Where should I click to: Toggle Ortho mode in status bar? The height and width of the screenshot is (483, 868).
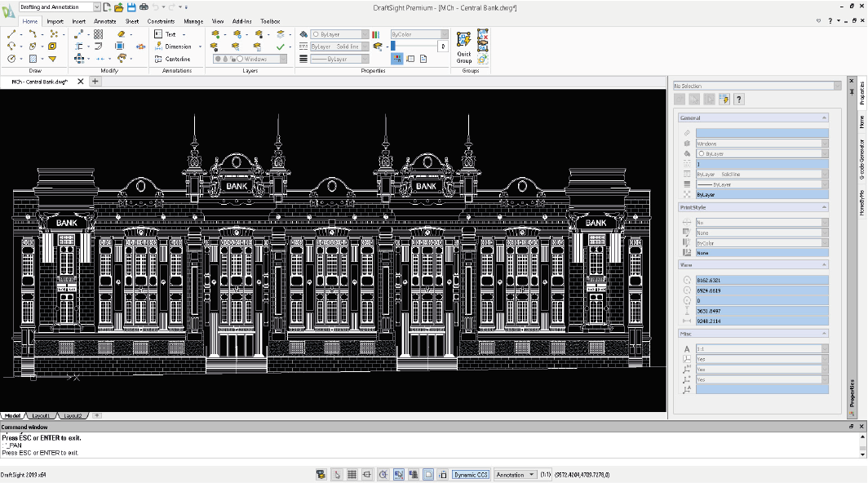pos(367,475)
